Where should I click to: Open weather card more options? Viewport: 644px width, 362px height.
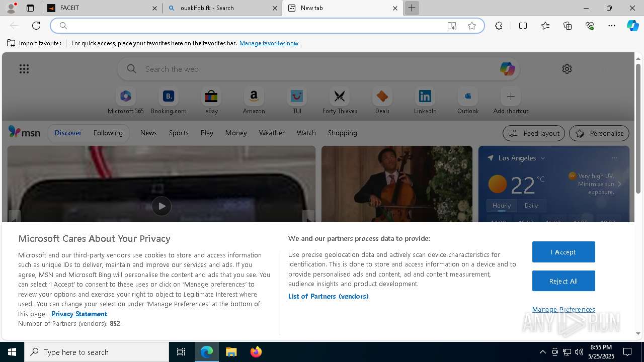coord(614,158)
